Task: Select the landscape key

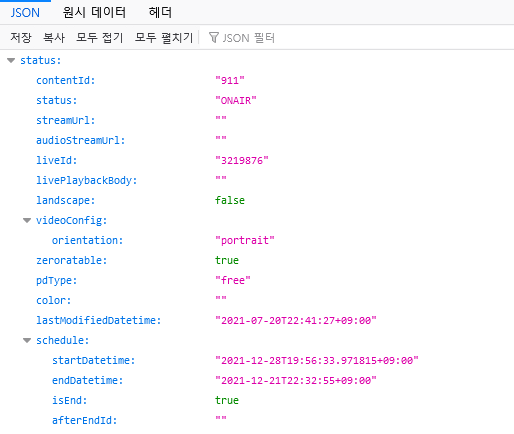Action: pos(66,200)
